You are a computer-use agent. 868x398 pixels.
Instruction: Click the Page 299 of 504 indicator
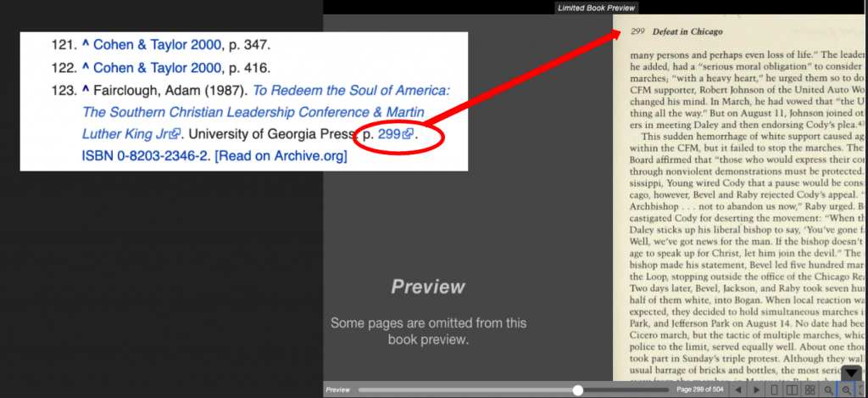point(699,390)
